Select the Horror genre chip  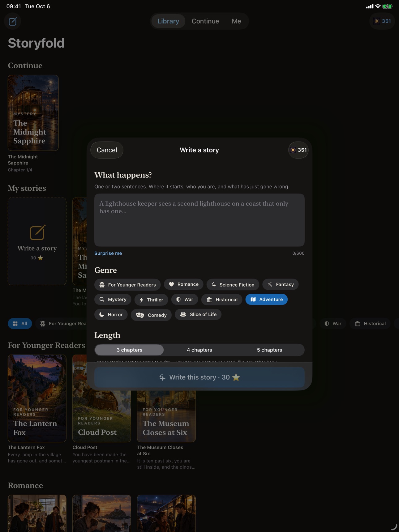pos(111,314)
